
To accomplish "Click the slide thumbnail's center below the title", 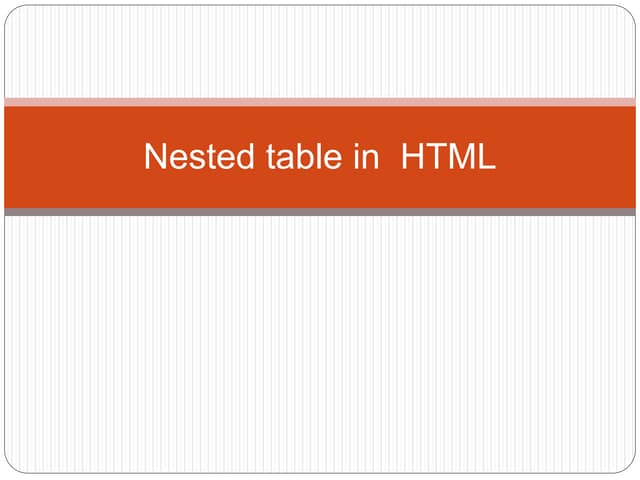I will point(320,344).
